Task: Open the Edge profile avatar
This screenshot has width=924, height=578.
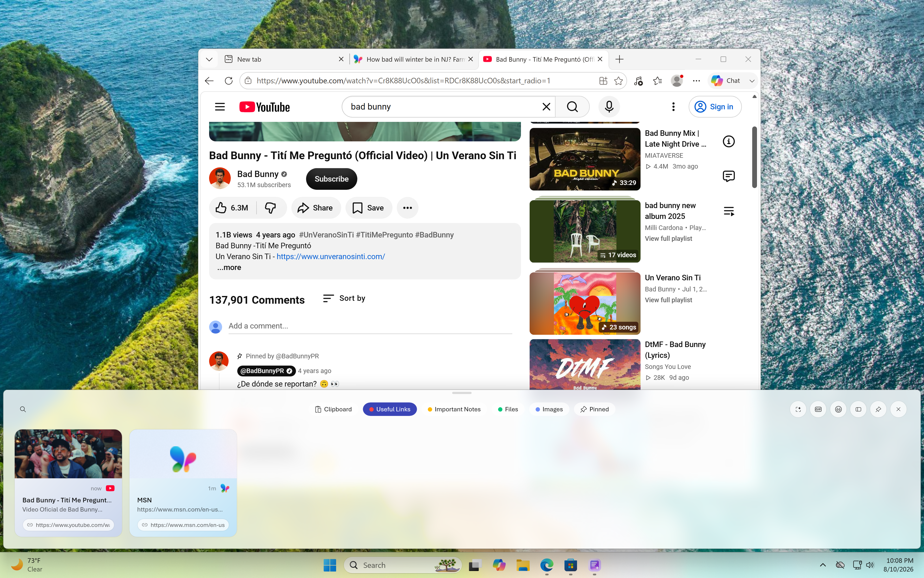Action: (x=677, y=81)
